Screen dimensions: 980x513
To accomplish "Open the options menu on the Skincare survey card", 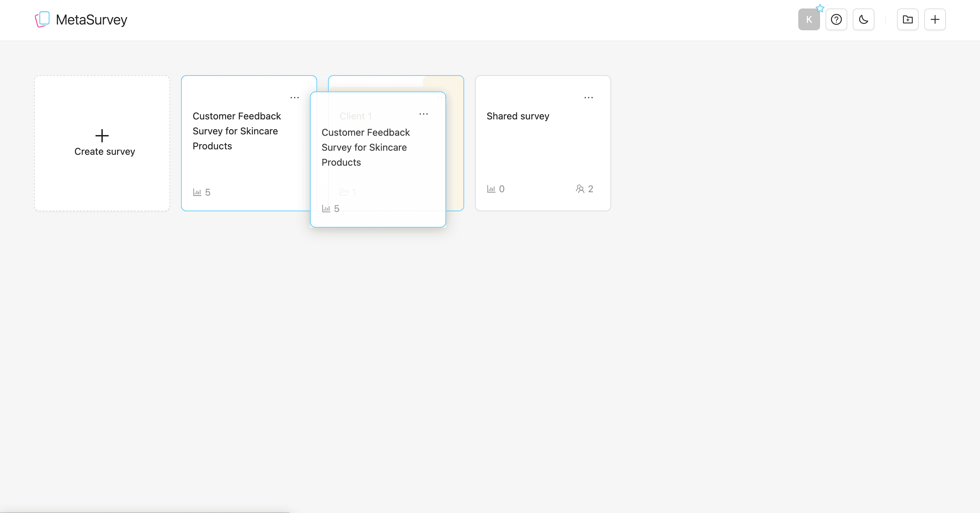I will (x=295, y=97).
